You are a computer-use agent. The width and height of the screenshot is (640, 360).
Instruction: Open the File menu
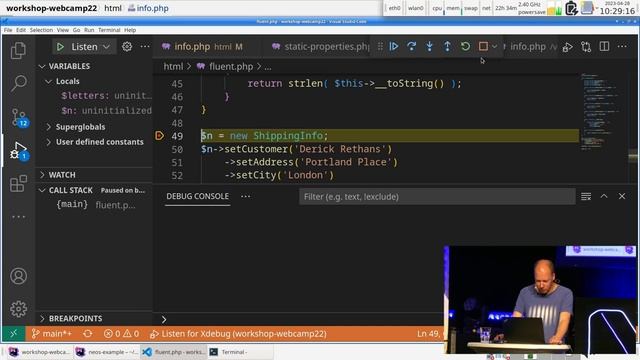pyautogui.click(x=8, y=30)
